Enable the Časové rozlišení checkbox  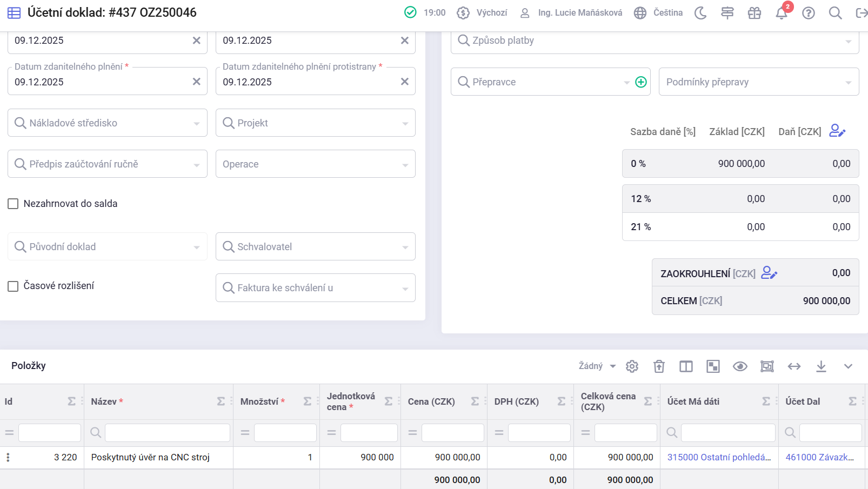[x=13, y=286]
